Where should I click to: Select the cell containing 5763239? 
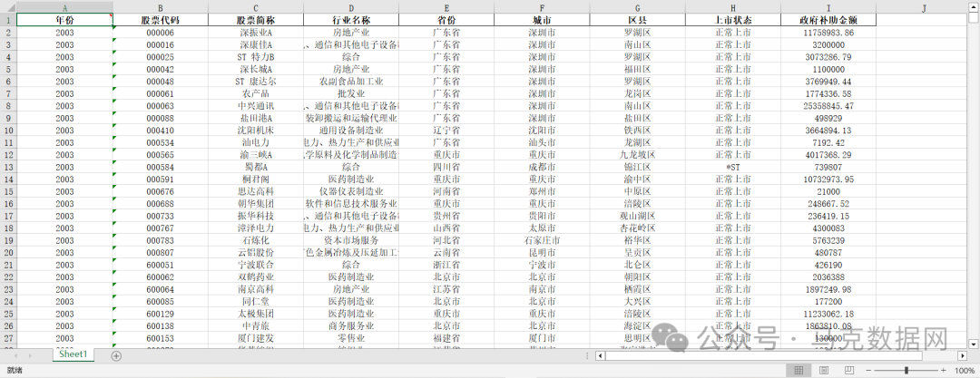click(x=828, y=240)
